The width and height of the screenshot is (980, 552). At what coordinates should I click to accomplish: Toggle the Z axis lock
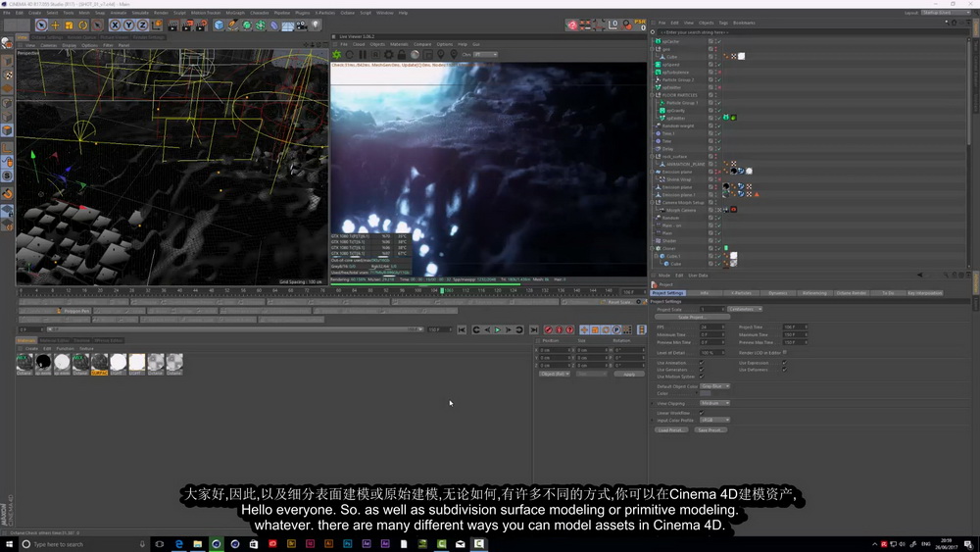click(142, 25)
